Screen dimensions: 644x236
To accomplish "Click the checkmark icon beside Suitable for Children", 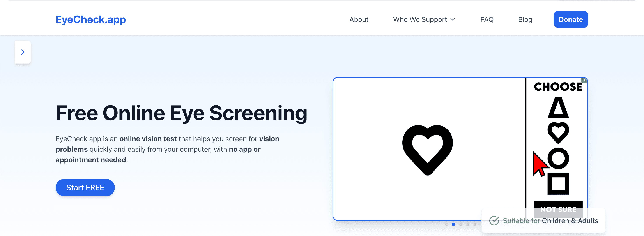I will coord(494,221).
